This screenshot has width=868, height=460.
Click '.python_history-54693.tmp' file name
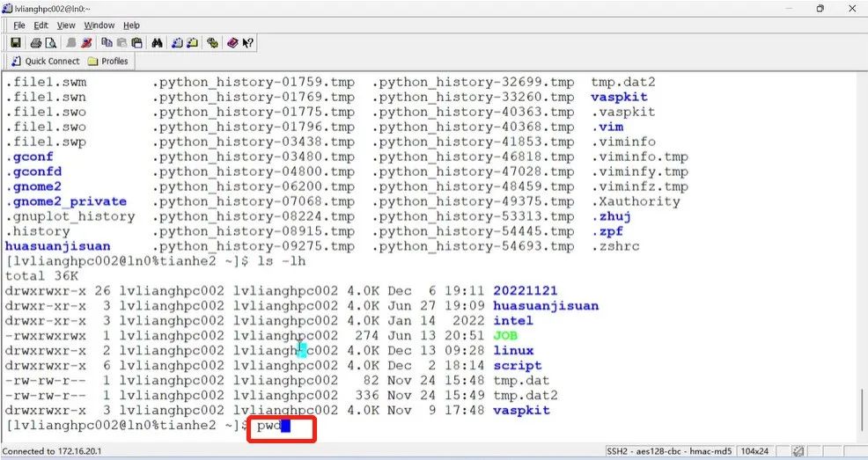point(474,246)
